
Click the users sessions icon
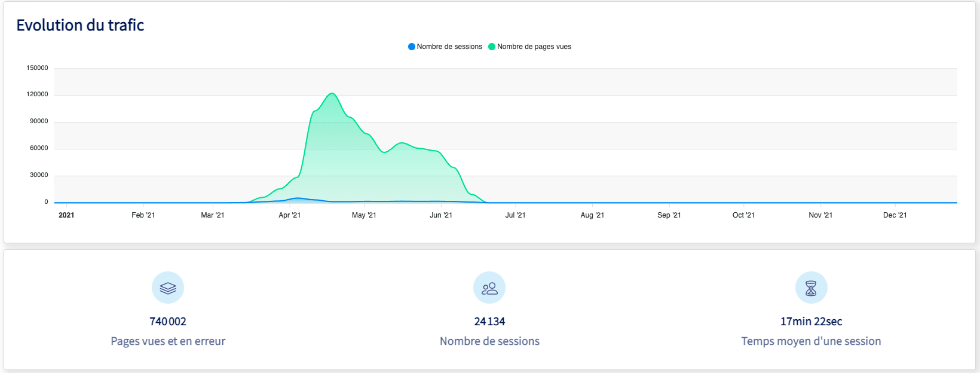coord(489,288)
